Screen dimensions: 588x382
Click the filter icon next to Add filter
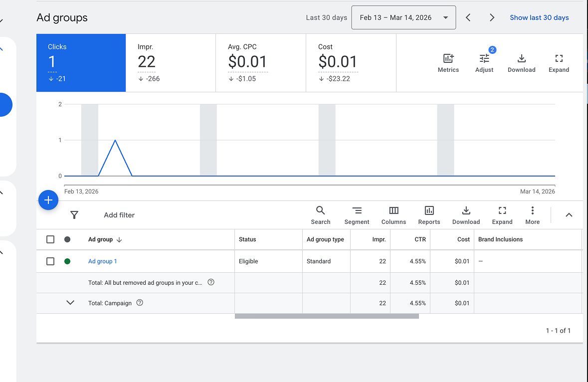click(74, 215)
